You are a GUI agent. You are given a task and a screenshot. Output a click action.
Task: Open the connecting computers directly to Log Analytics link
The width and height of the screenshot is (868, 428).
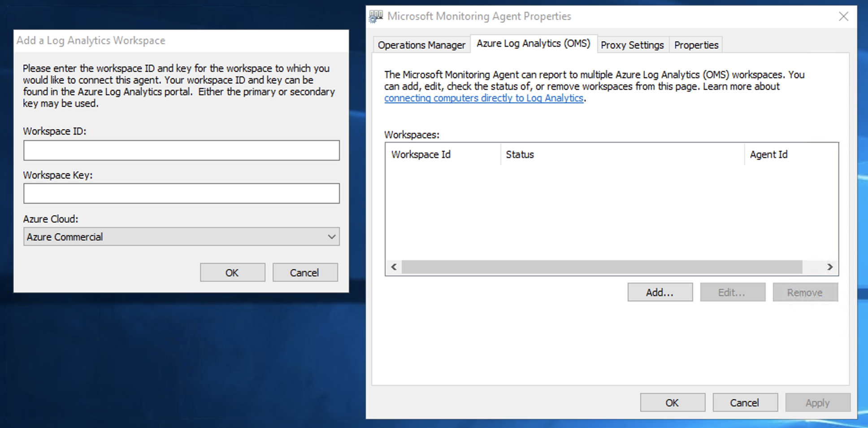483,98
